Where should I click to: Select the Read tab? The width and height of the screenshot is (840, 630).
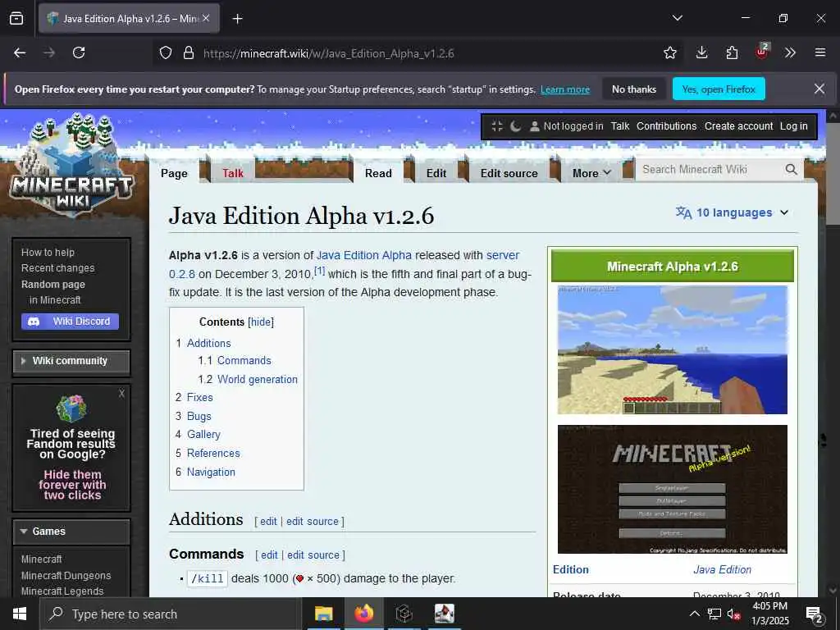click(378, 173)
